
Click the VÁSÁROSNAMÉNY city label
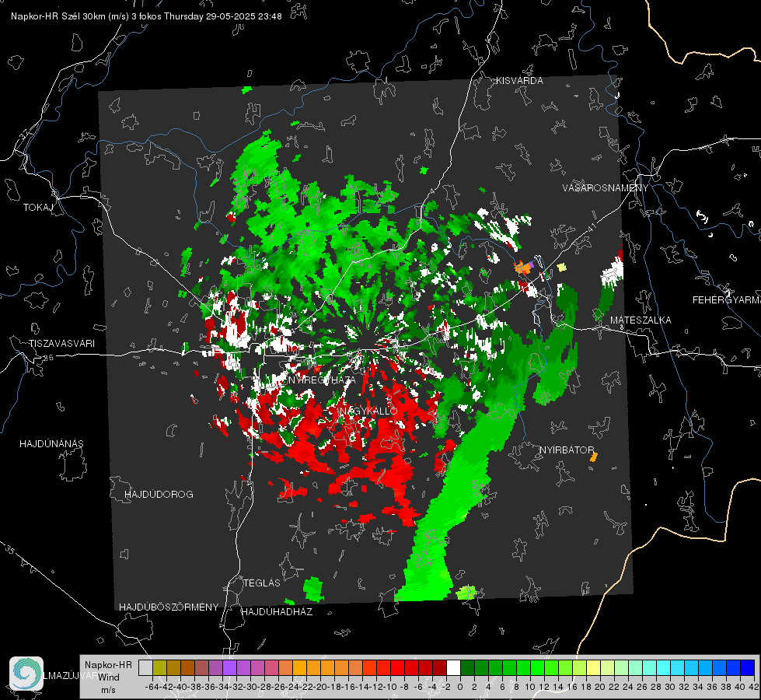606,188
